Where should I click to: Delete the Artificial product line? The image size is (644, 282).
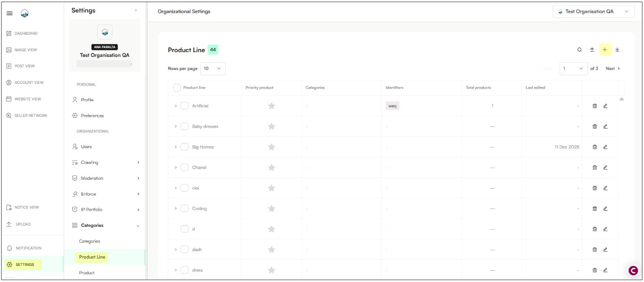pos(594,106)
